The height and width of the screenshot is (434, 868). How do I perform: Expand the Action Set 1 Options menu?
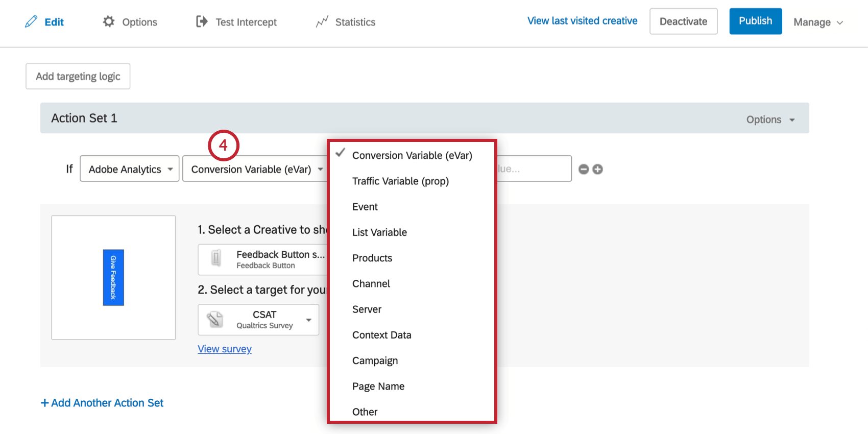(x=770, y=119)
